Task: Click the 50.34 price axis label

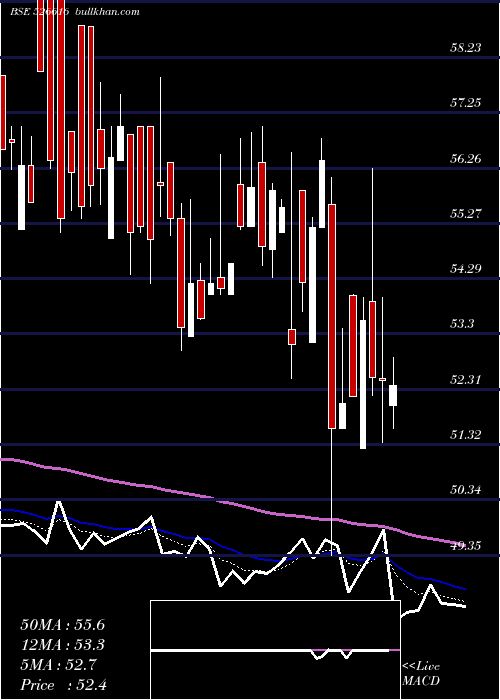Action: (x=466, y=490)
